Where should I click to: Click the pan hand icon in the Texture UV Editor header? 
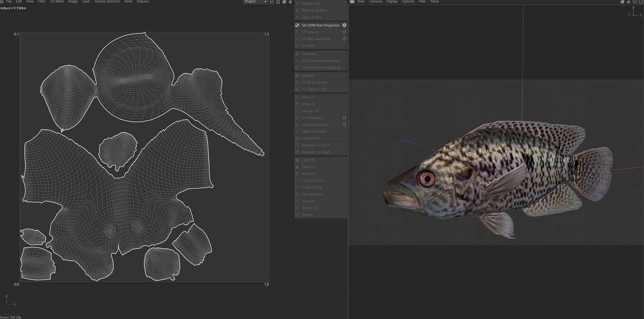pos(284,2)
